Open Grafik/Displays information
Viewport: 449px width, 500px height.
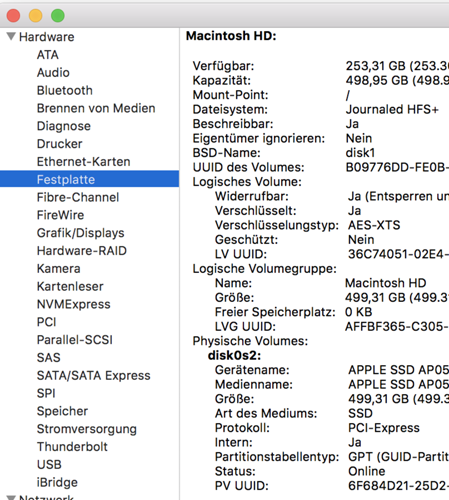click(81, 233)
